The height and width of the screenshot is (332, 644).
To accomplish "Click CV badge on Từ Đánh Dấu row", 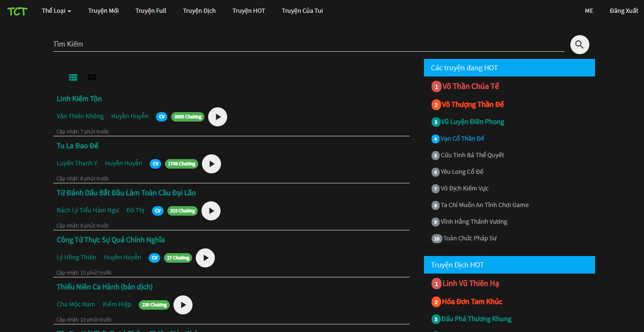I will (x=158, y=211).
